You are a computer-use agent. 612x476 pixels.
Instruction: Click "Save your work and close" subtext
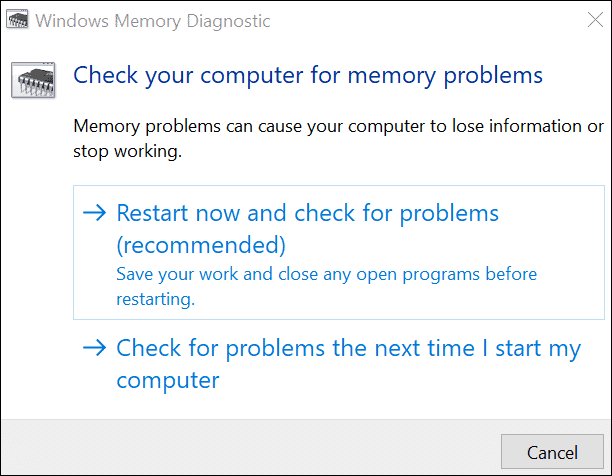coord(326,274)
